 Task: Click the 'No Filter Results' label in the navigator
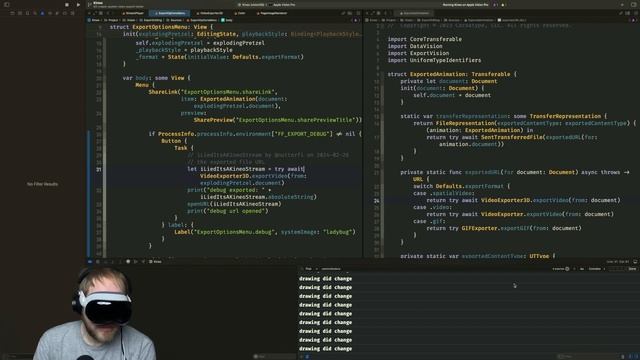click(x=42, y=184)
